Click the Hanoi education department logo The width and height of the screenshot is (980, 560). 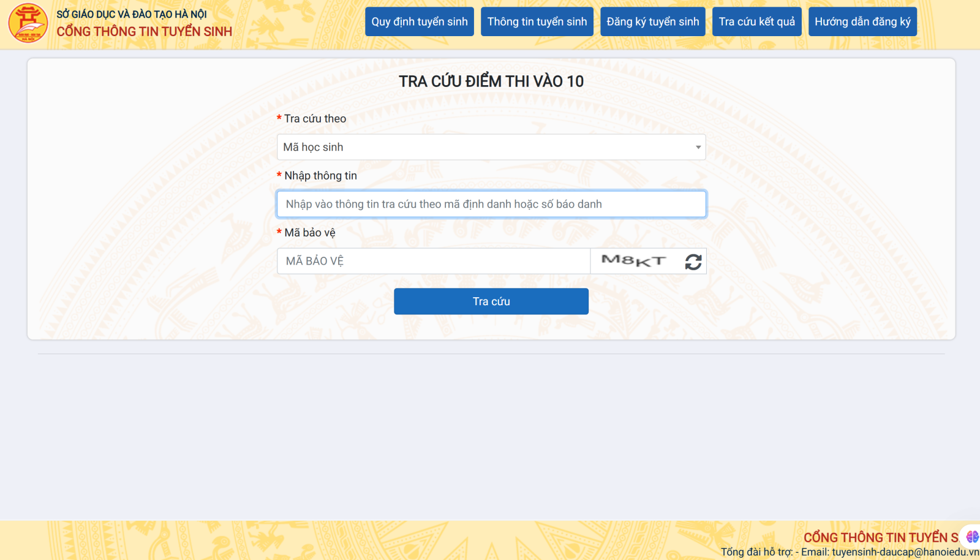(x=28, y=23)
